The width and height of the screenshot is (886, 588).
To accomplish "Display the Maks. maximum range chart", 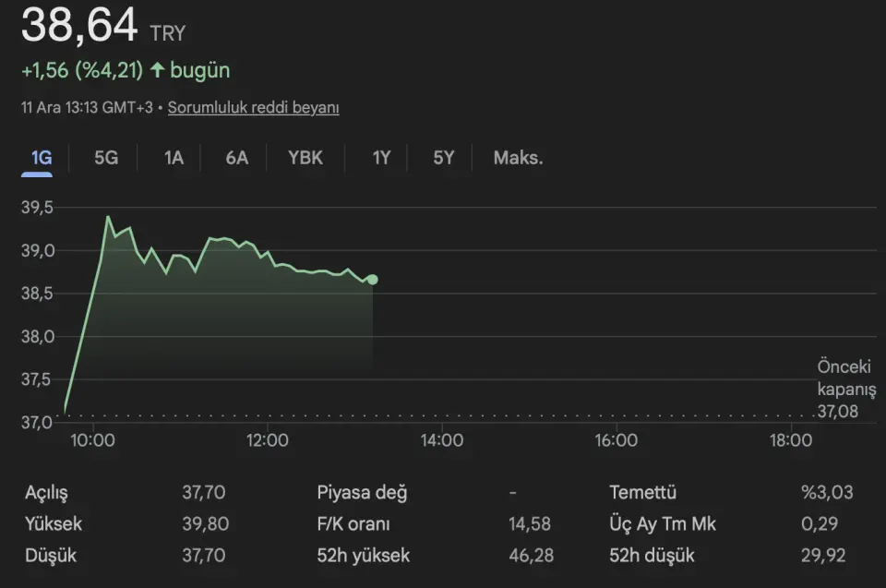I will 518,158.
